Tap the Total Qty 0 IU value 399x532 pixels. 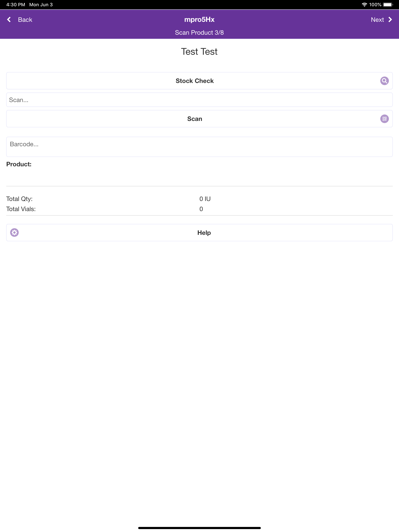tap(205, 199)
